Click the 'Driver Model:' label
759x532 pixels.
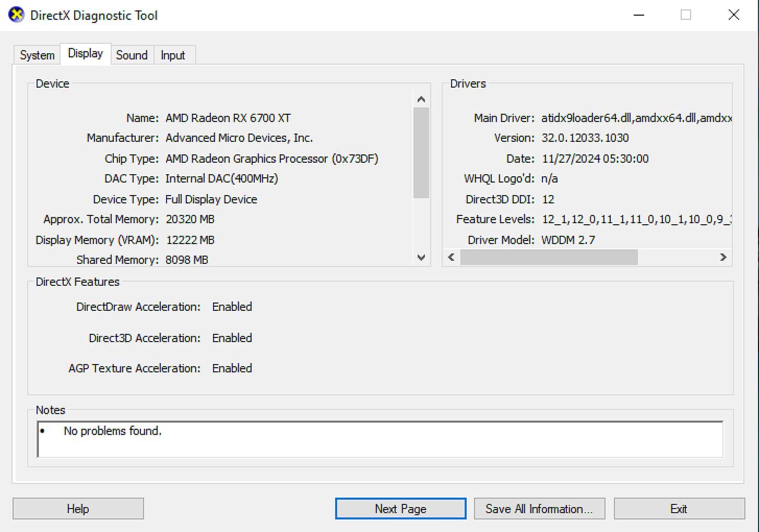[x=501, y=240]
